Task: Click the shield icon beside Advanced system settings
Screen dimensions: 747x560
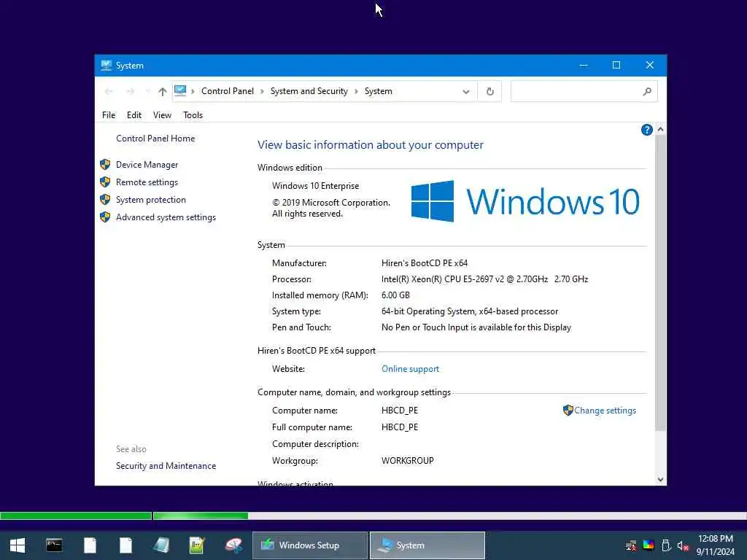Action: [x=105, y=217]
